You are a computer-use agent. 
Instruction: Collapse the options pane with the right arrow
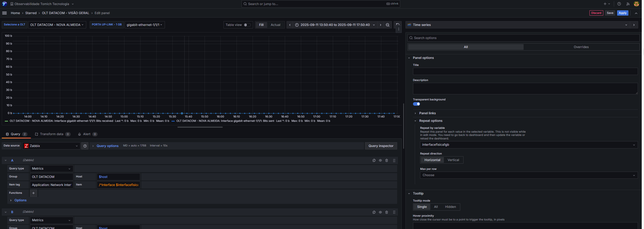pyautogui.click(x=634, y=25)
